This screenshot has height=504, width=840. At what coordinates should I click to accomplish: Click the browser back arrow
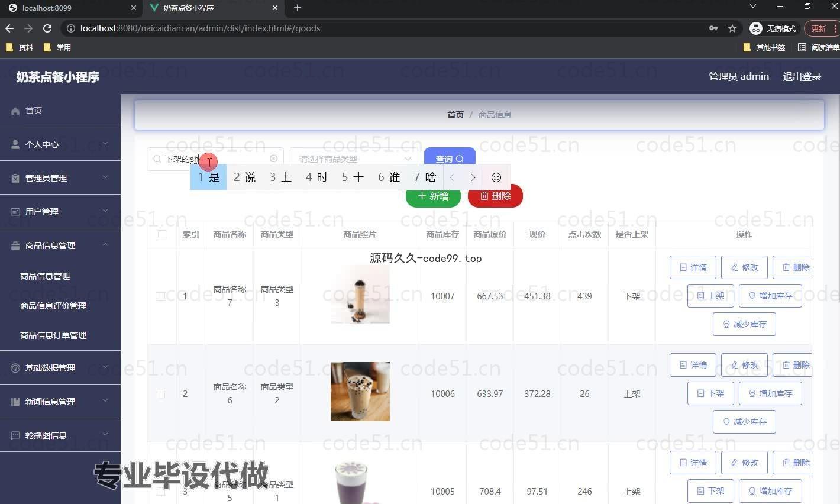pyautogui.click(x=9, y=28)
